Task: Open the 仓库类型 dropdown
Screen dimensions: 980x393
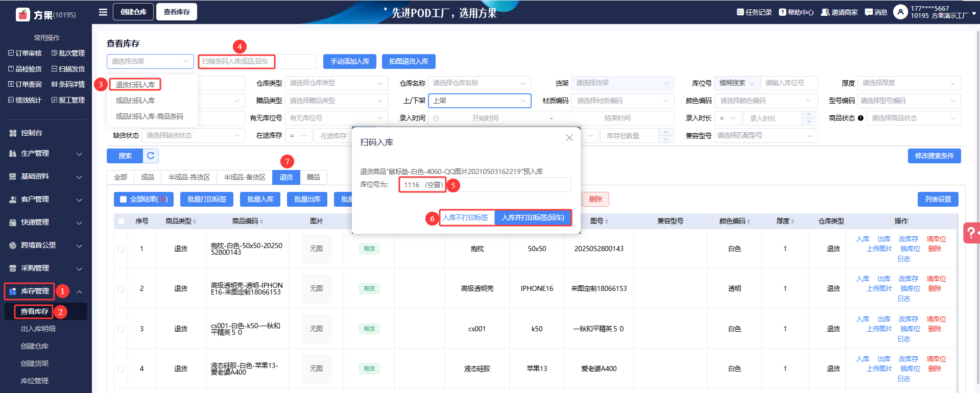Action: (337, 83)
